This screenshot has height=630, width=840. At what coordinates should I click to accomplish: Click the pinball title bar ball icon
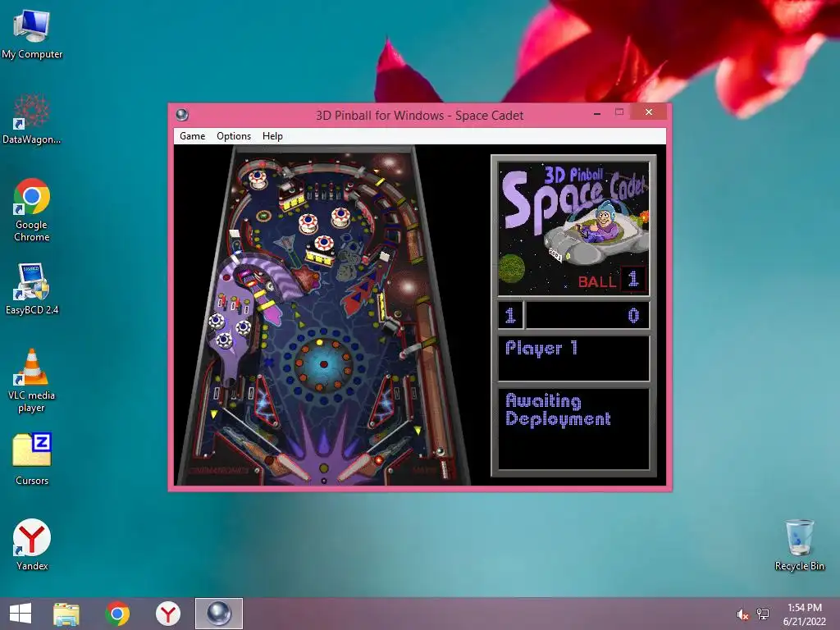click(x=182, y=115)
